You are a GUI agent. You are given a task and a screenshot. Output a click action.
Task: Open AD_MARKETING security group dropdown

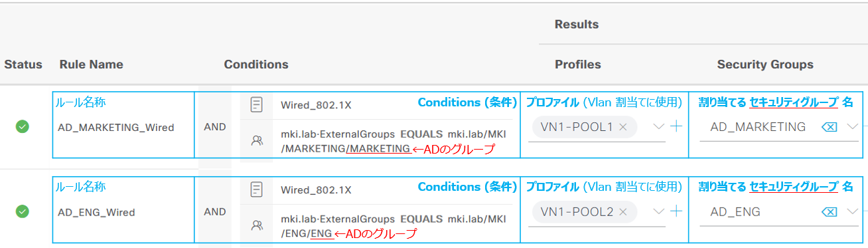click(853, 127)
